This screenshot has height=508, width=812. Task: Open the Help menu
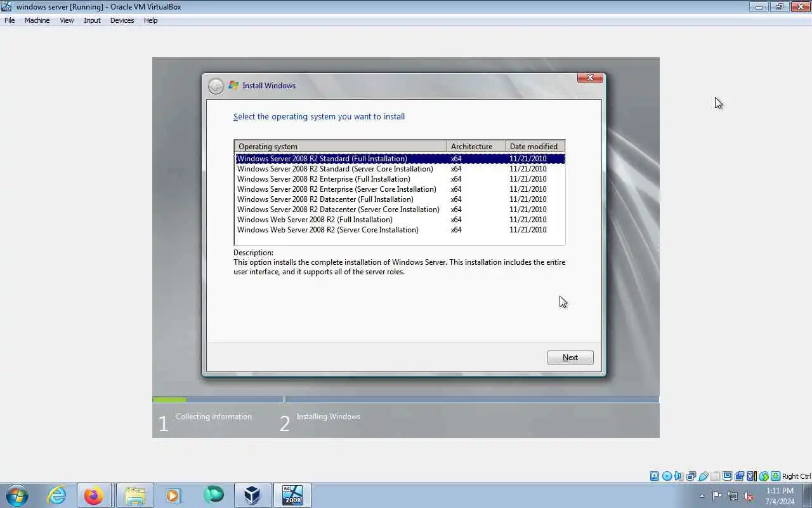[150, 20]
